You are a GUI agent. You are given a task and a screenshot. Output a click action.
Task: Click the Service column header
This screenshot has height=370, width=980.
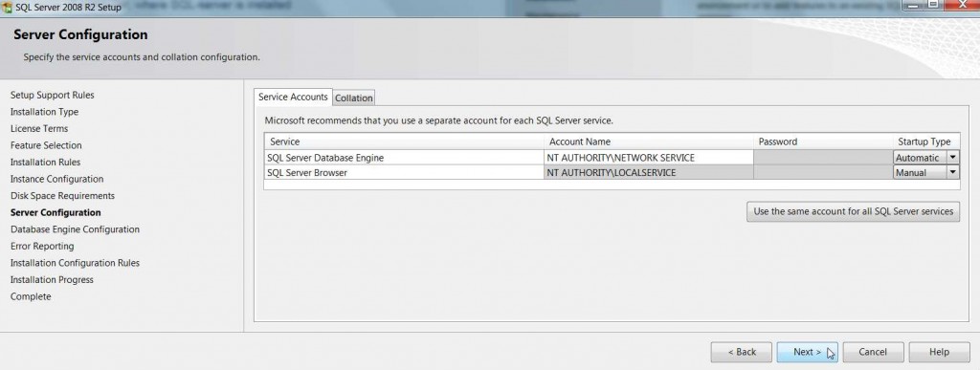click(x=404, y=141)
